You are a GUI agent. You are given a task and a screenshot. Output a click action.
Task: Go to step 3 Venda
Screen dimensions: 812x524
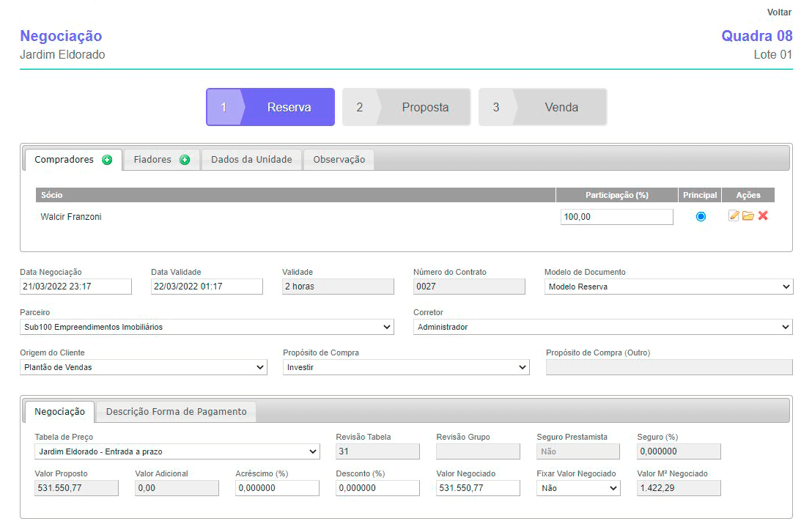(x=542, y=107)
